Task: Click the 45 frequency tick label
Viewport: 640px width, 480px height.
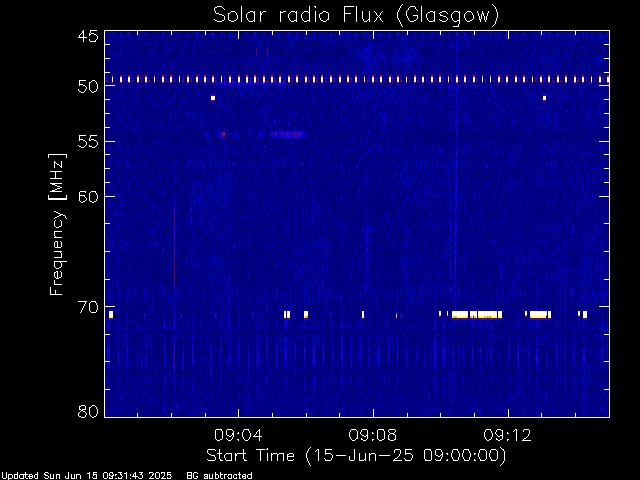Action: click(x=88, y=37)
